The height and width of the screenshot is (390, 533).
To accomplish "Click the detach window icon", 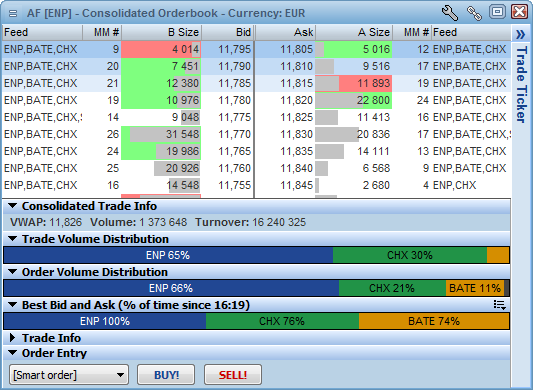I will [497, 12].
